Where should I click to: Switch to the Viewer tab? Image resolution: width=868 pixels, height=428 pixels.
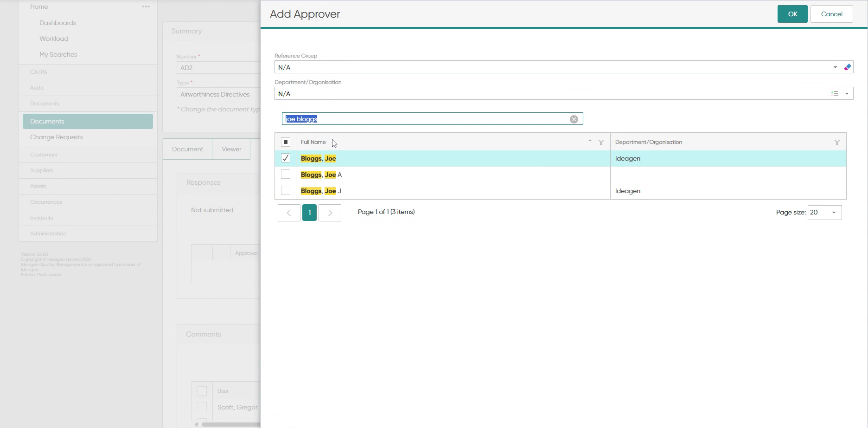(x=231, y=149)
